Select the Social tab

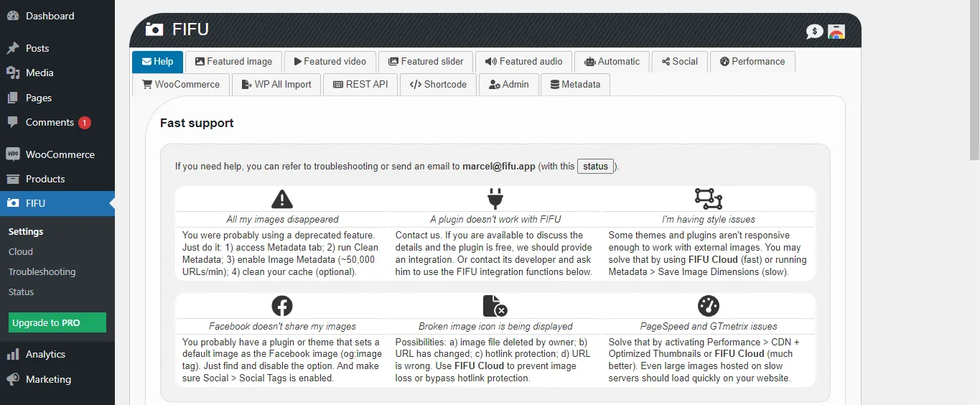pos(680,62)
